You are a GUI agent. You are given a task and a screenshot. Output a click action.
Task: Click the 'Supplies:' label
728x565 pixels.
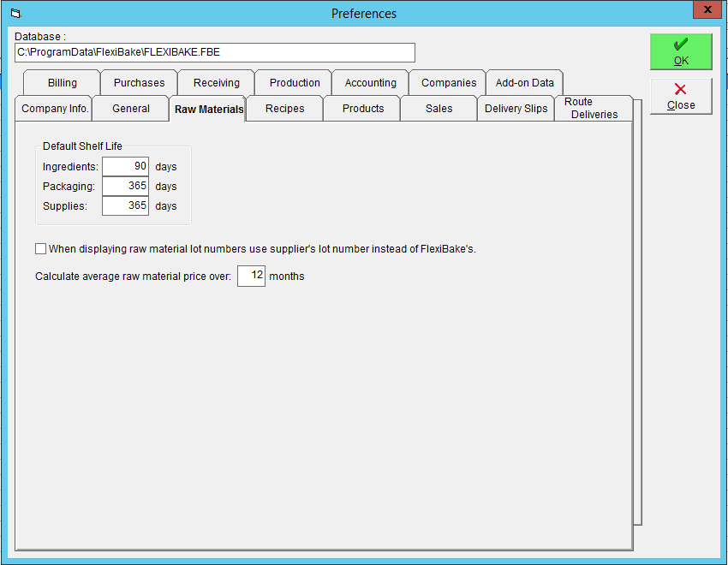(x=65, y=206)
